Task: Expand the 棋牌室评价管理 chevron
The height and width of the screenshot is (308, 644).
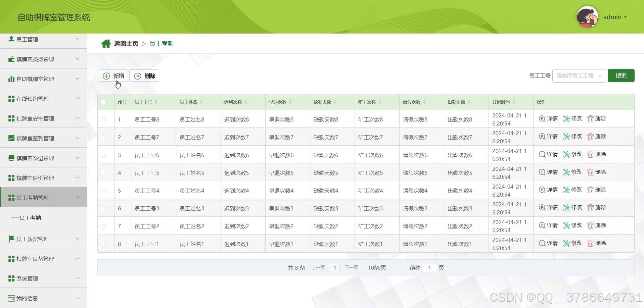Action: point(78,177)
